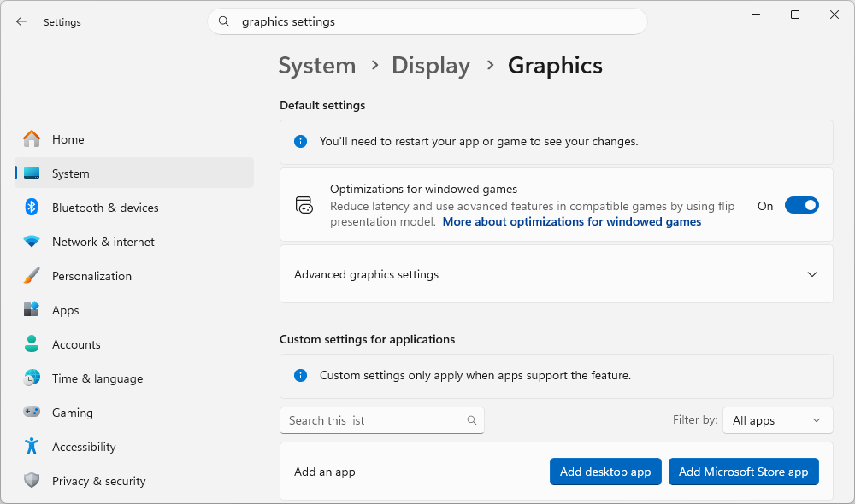Open Gaming label in sidebar
The image size is (855, 504).
pyautogui.click(x=73, y=413)
